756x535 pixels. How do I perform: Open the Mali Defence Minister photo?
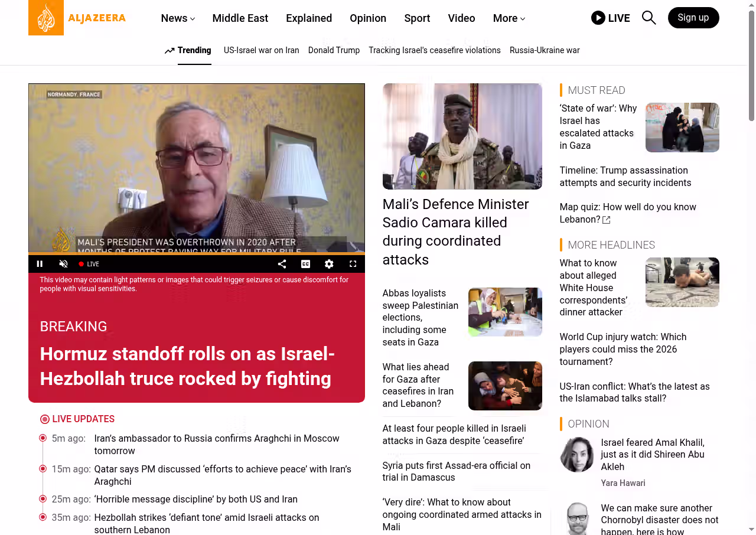[462, 136]
